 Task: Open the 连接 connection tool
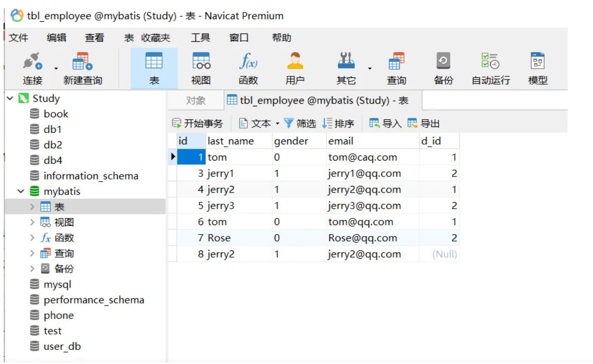(32, 69)
